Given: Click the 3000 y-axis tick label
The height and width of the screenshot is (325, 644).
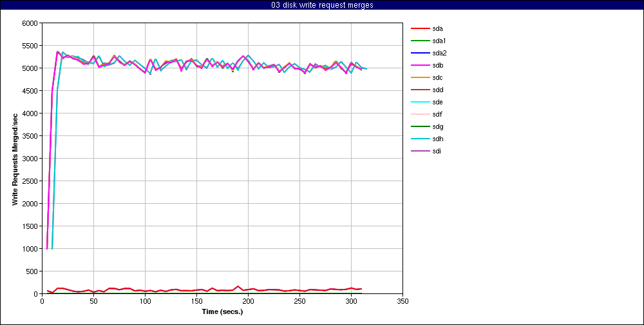Looking at the screenshot, I should pos(31,159).
